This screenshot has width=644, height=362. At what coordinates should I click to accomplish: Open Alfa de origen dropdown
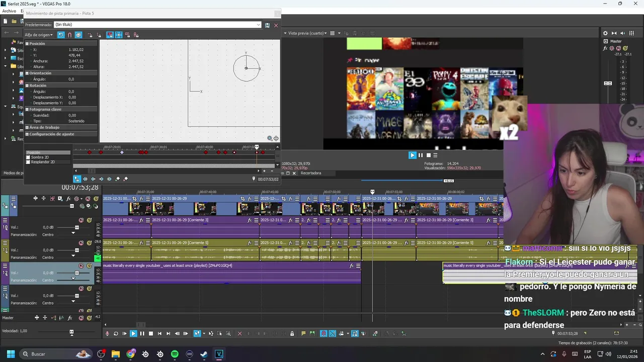coord(39,35)
